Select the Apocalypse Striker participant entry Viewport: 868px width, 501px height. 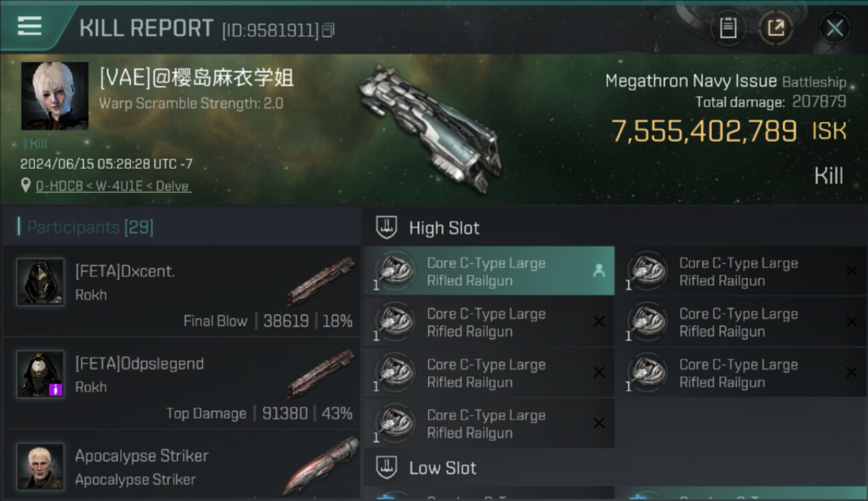[182, 466]
